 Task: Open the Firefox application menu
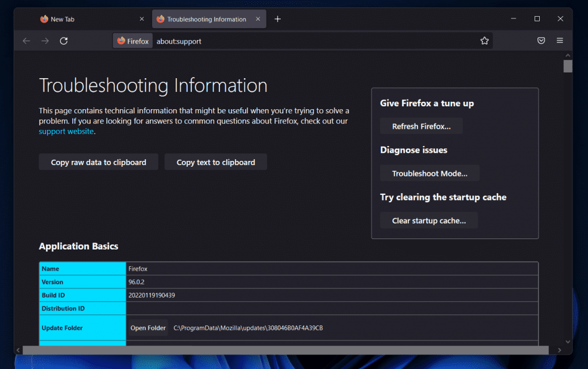tap(560, 41)
